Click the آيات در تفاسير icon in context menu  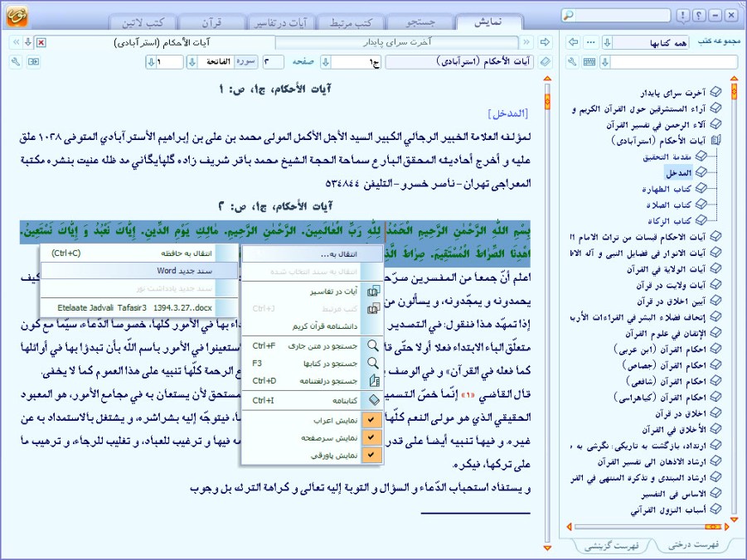[x=373, y=291]
